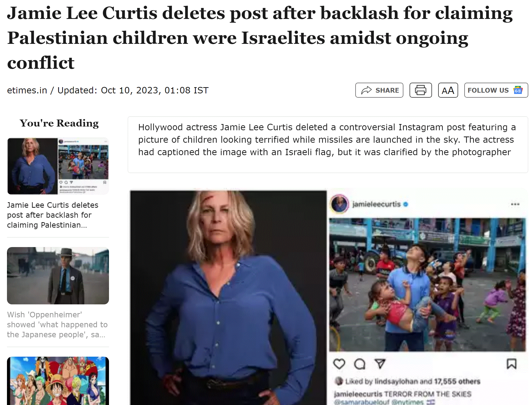The width and height of the screenshot is (532, 405).
Task: Click FOLLOW US Google News button
Action: [x=496, y=90]
